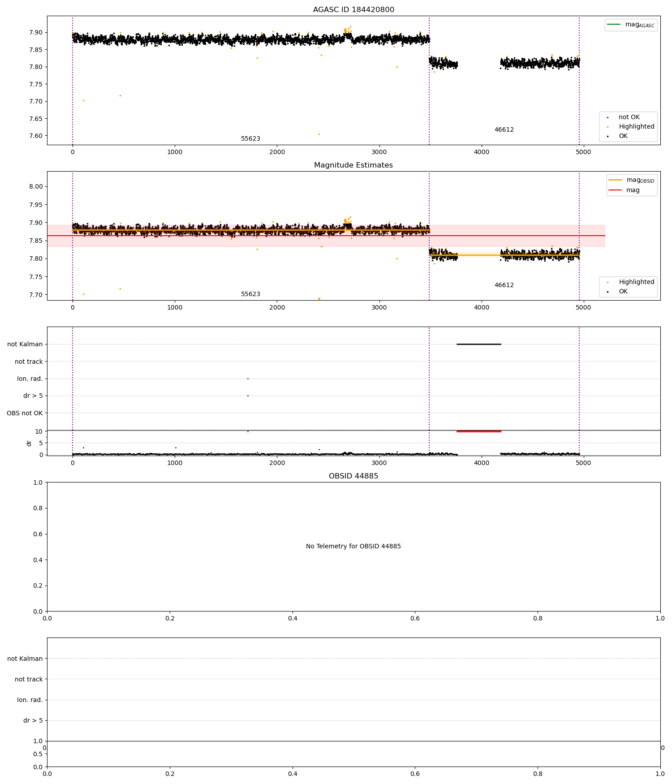
Task: Click 'not Kalman' label in the bottom plot
Action: pyautogui.click(x=25, y=659)
